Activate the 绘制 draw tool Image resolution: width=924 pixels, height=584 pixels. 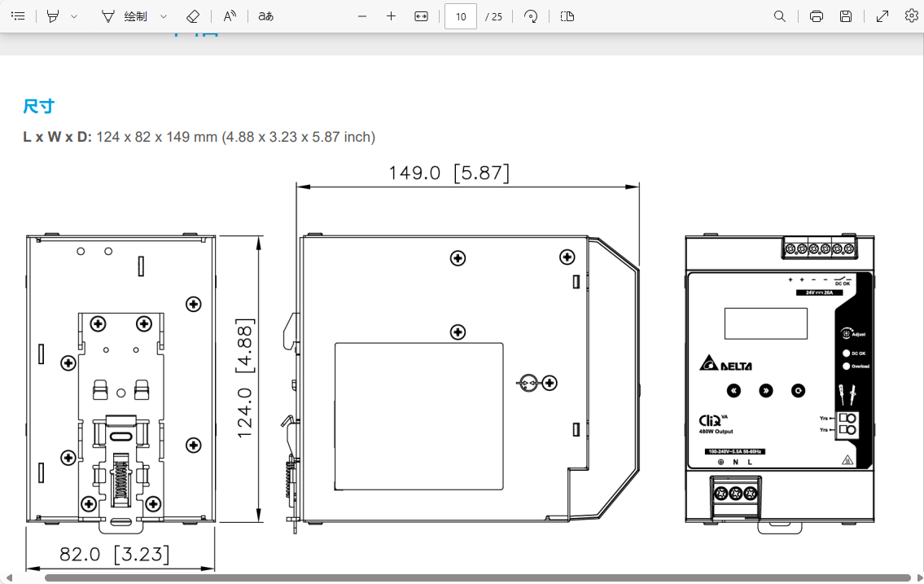tap(125, 16)
